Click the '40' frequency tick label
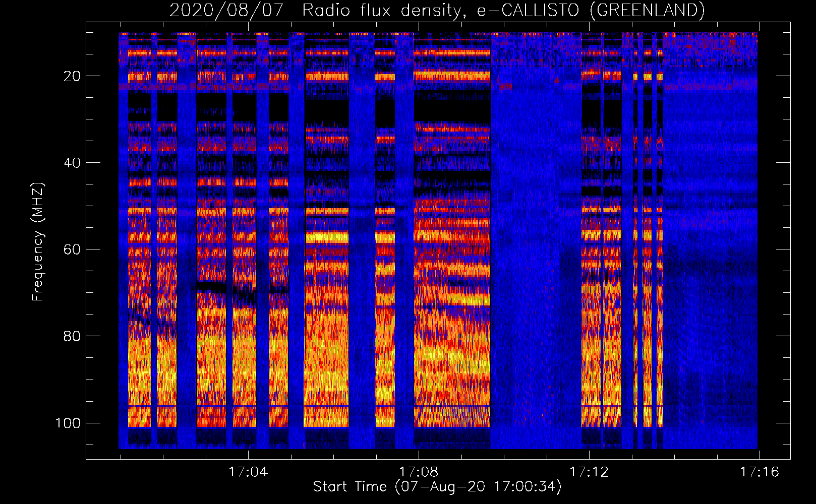This screenshot has width=816, height=504. click(x=72, y=163)
